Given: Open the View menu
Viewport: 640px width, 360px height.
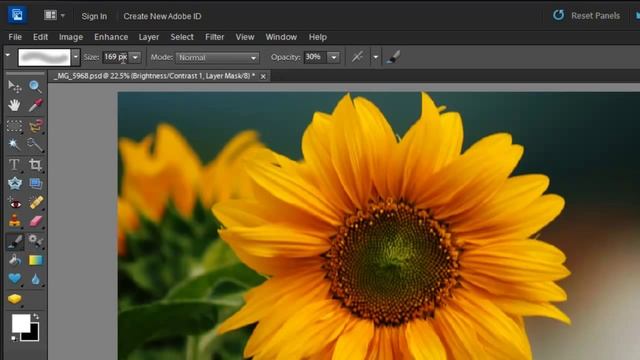Looking at the screenshot, I should [245, 37].
